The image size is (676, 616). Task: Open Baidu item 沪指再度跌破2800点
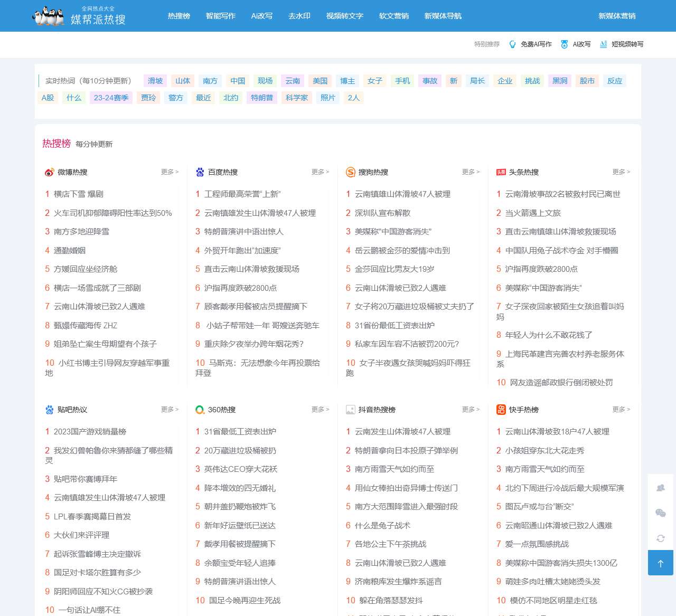click(241, 288)
